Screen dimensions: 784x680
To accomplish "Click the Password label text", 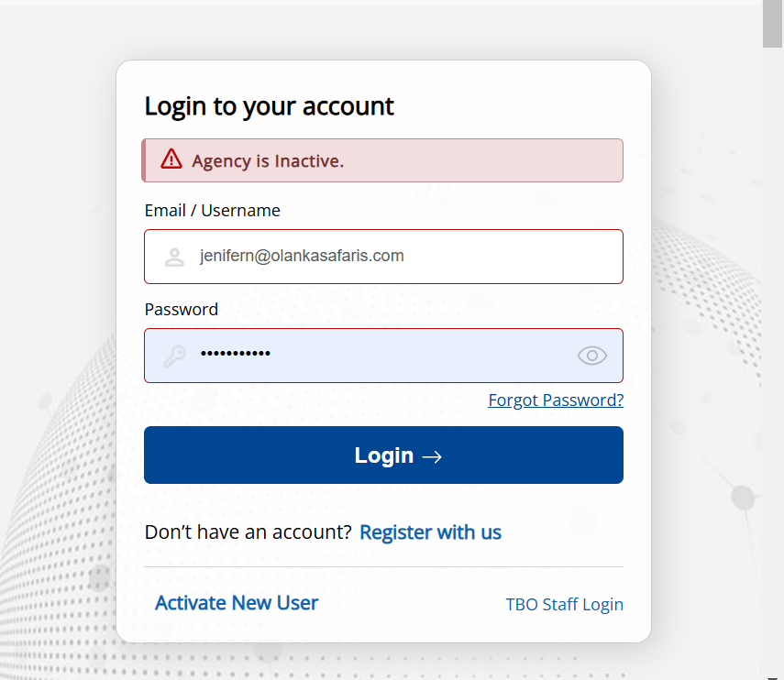I will 181,310.
